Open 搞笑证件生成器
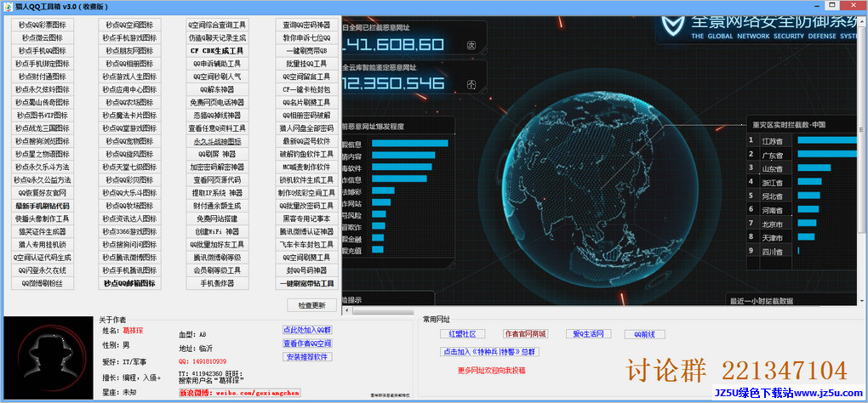The height and width of the screenshot is (403, 868). [42, 231]
